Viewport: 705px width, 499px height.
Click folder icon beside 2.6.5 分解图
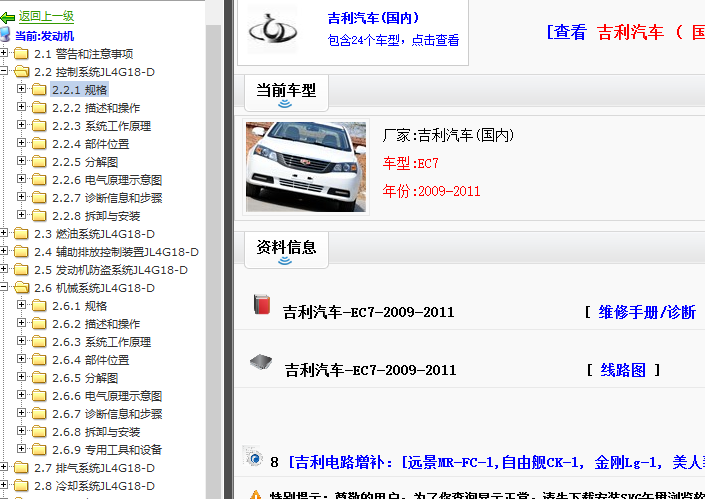(x=39, y=378)
